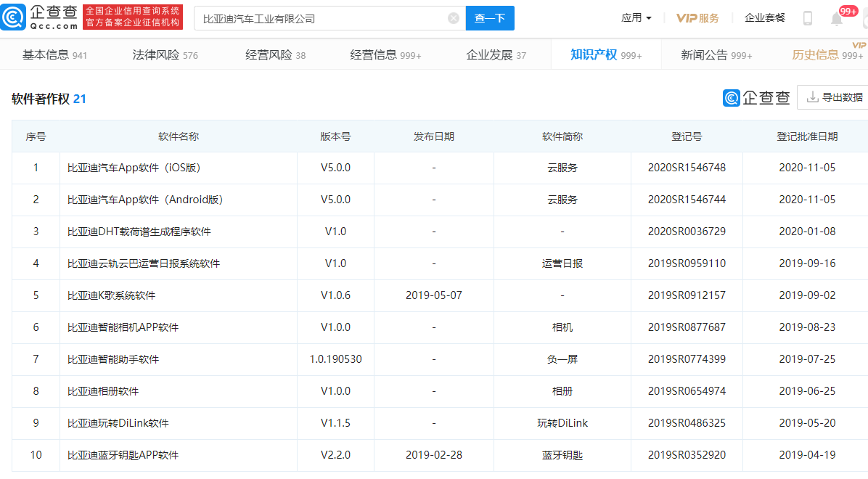Select 比亚迪K歌系统软件 row name

111,295
